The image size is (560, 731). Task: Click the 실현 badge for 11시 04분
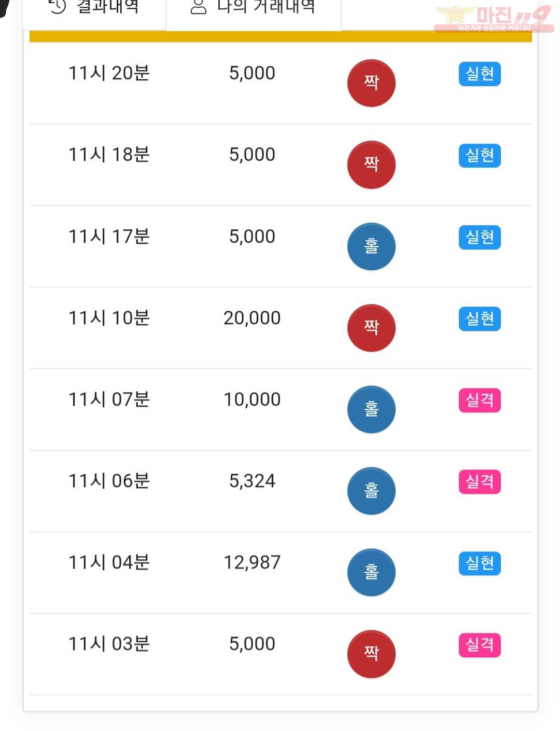pos(480,563)
